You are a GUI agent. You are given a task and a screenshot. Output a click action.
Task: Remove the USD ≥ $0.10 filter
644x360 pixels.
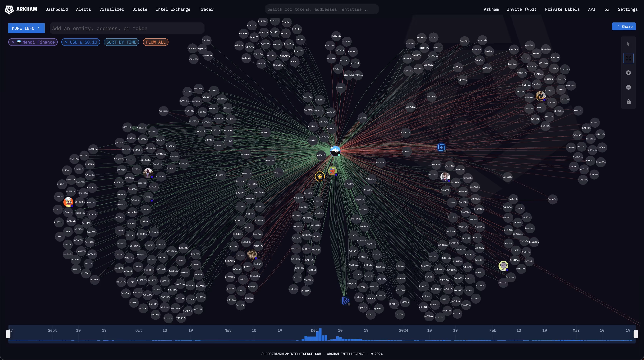(x=66, y=42)
